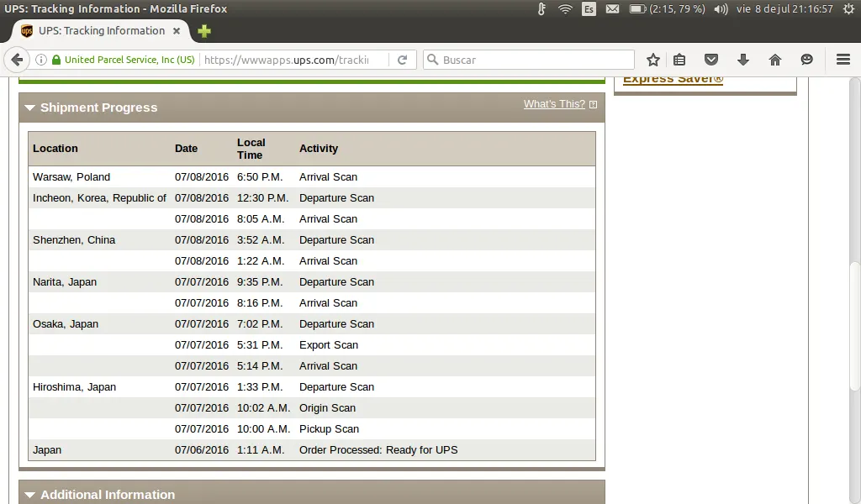Open the system gear session menu
This screenshot has width=861, height=504.
click(x=848, y=8)
